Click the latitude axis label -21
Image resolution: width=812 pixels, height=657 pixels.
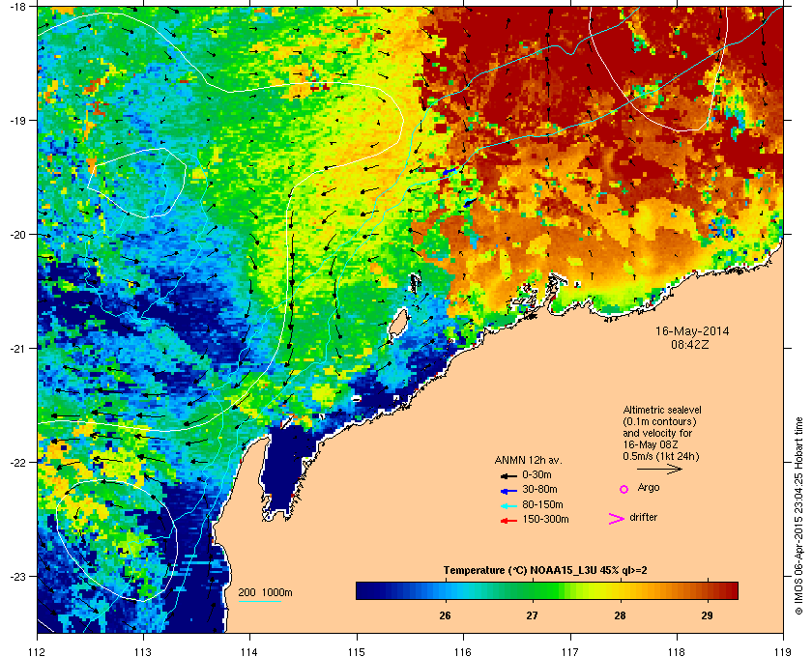17,348
